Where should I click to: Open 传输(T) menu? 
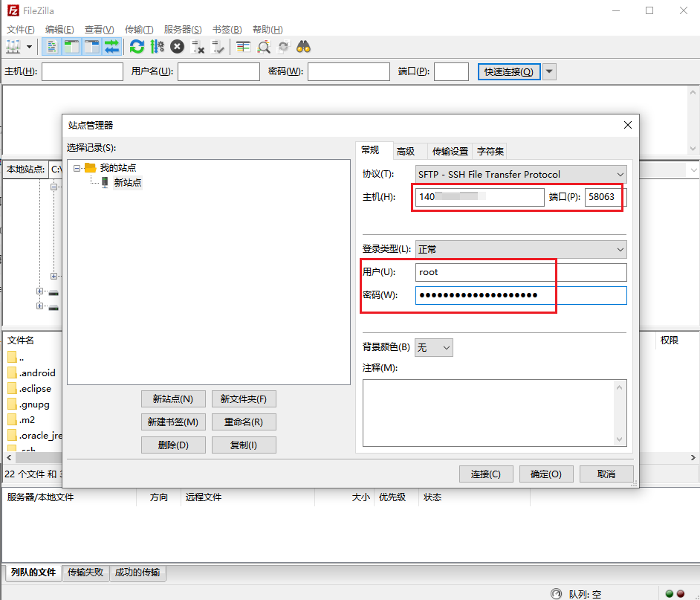[x=139, y=30]
